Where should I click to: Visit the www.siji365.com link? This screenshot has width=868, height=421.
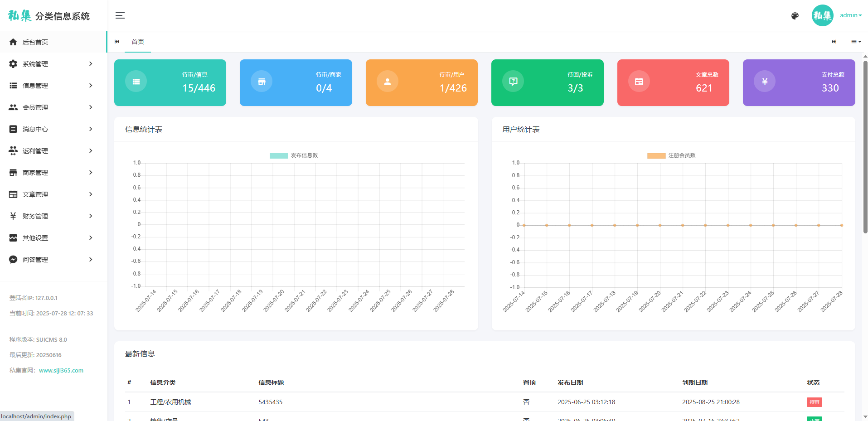[61, 371]
